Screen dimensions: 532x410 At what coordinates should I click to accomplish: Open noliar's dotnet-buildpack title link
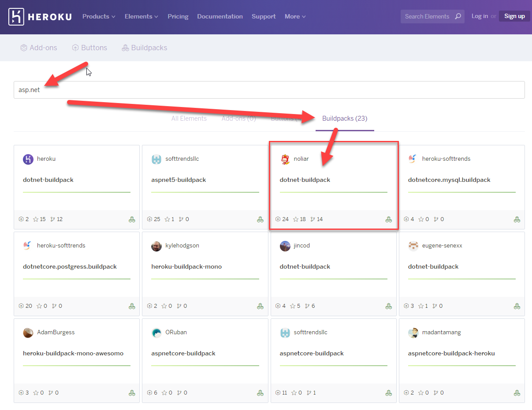pyautogui.click(x=305, y=180)
